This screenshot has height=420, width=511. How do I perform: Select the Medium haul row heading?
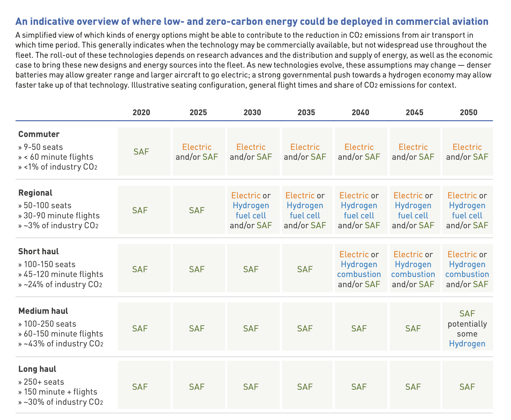tap(43, 311)
